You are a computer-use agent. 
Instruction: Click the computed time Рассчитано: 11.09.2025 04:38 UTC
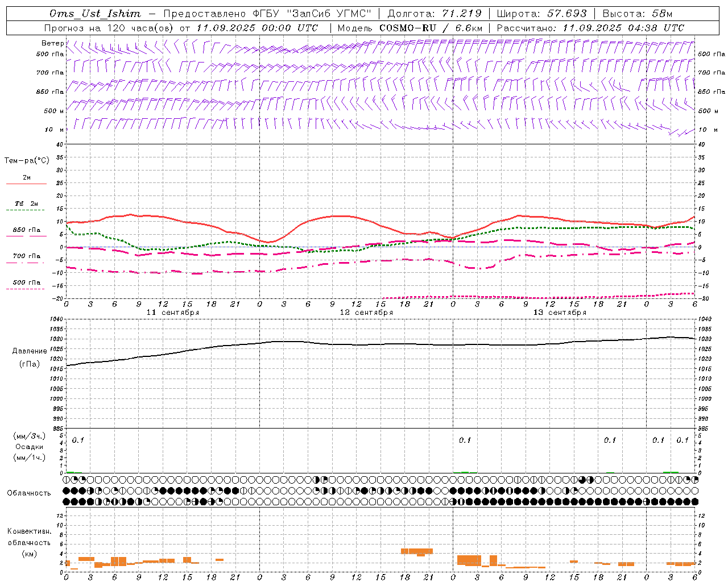tap(590, 28)
